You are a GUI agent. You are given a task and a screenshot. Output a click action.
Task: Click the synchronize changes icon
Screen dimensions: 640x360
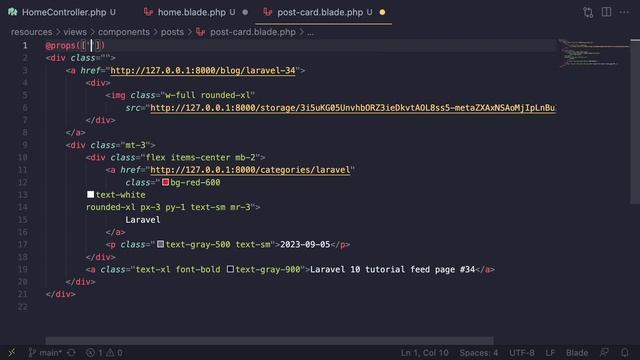coord(71,353)
